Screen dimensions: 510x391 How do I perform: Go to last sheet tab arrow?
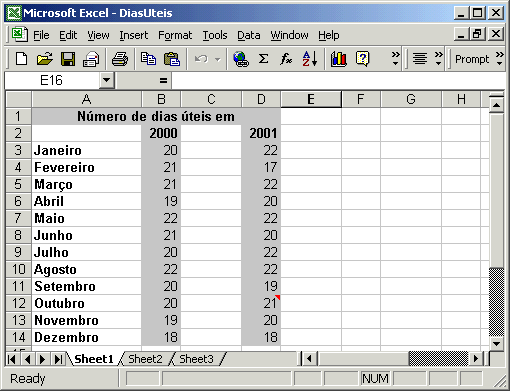point(58,359)
